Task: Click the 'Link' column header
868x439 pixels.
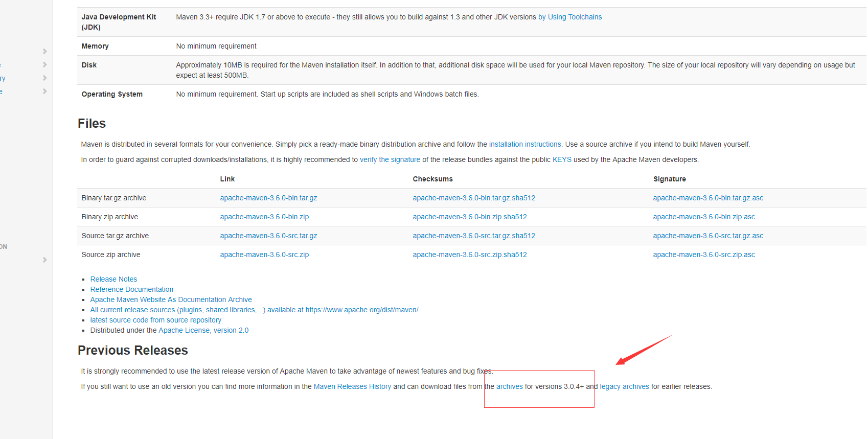Action: click(x=227, y=179)
